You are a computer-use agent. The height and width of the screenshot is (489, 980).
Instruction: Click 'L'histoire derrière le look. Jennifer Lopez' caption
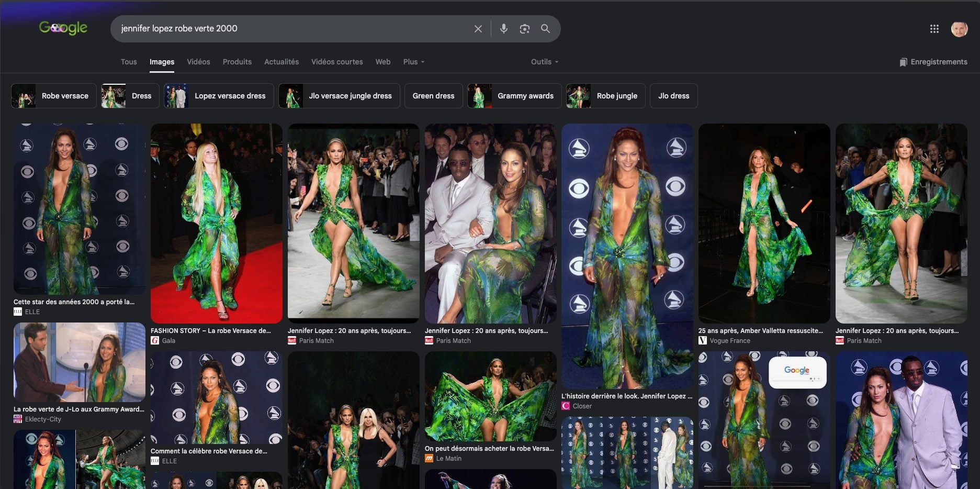pyautogui.click(x=627, y=396)
